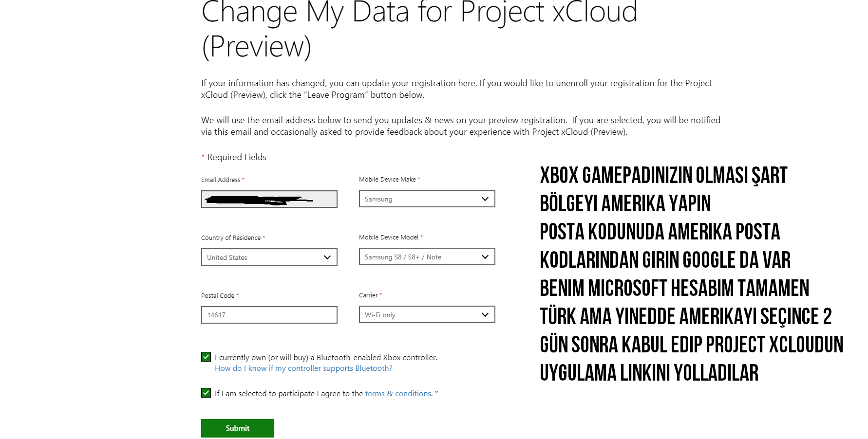The image size is (868, 439).
Task: Toggle the terms and conditions agreement checkbox
Action: pyautogui.click(x=206, y=393)
